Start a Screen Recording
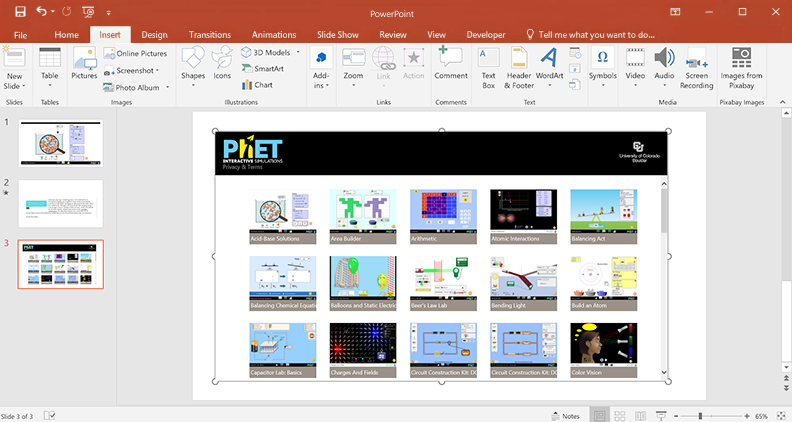 tap(696, 68)
